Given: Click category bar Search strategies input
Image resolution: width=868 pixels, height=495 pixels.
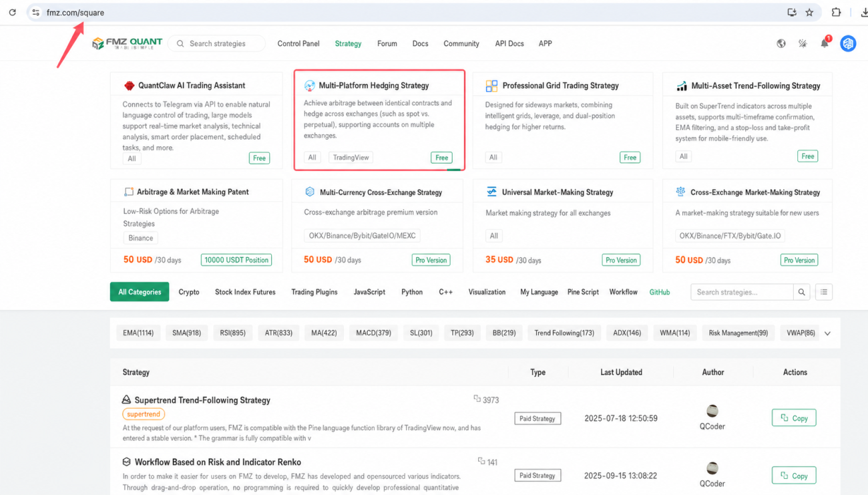Looking at the screenshot, I should click(742, 292).
